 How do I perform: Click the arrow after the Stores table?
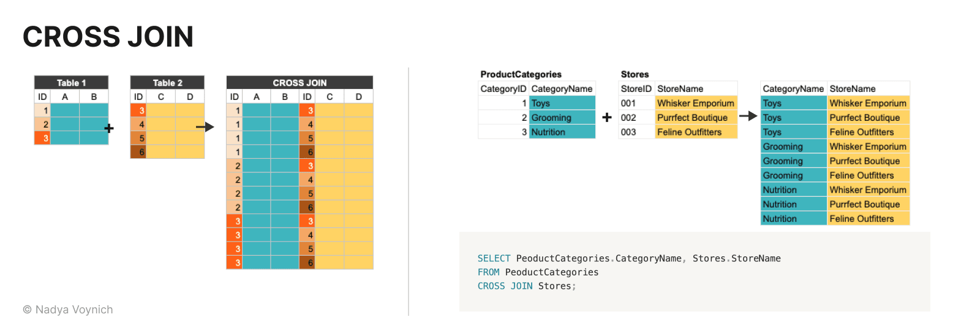(x=748, y=116)
